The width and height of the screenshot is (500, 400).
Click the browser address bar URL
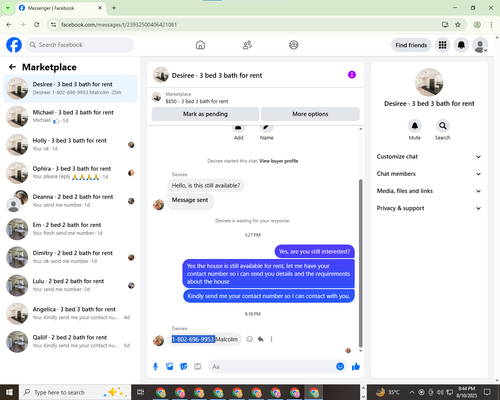(119, 25)
